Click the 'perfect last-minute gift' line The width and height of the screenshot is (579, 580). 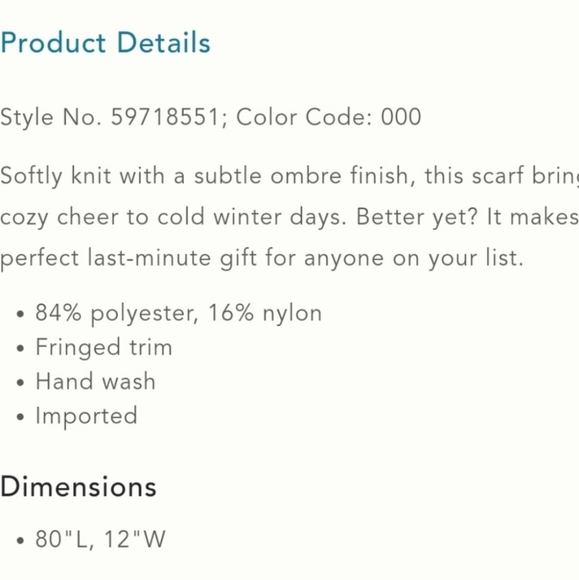pyautogui.click(x=262, y=258)
